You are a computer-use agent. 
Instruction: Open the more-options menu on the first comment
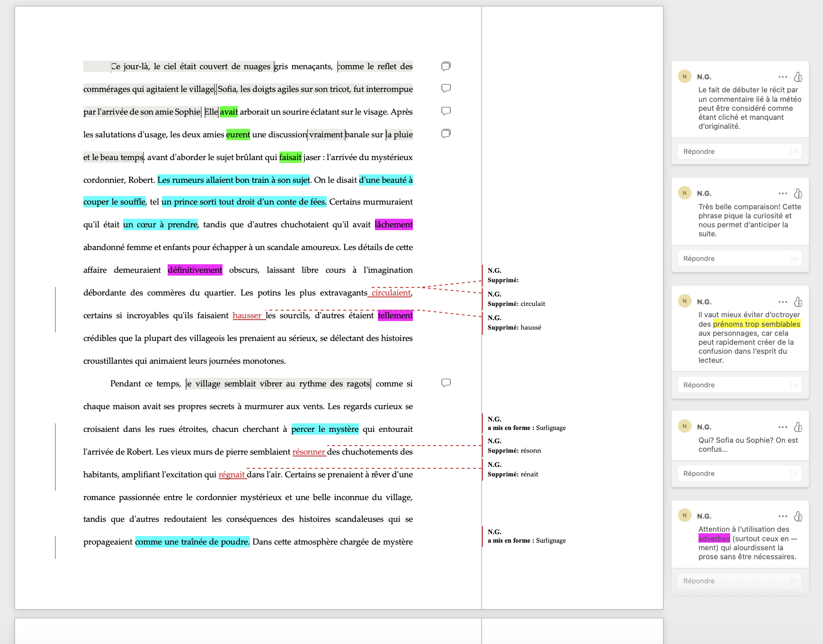tap(782, 76)
